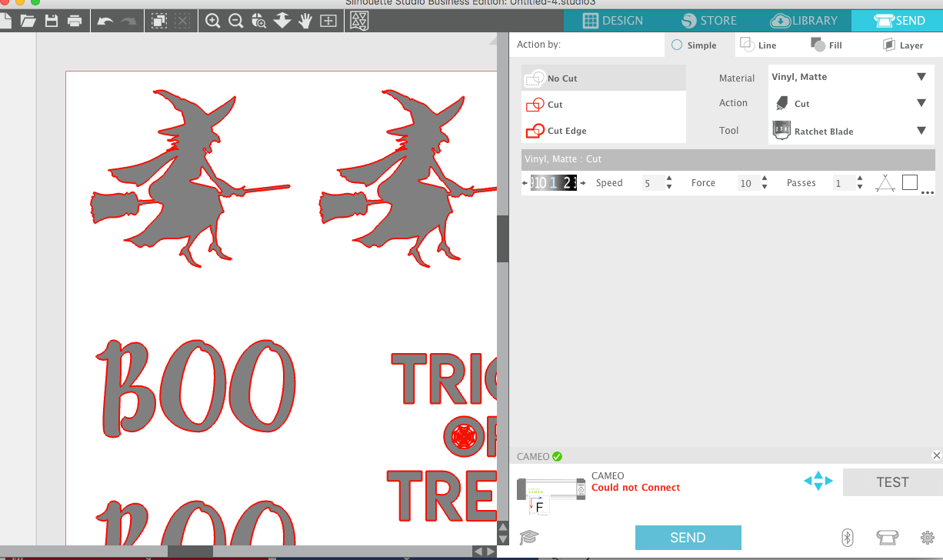The image size is (943, 560).
Task: Switch Action by to Fill
Action: point(827,45)
